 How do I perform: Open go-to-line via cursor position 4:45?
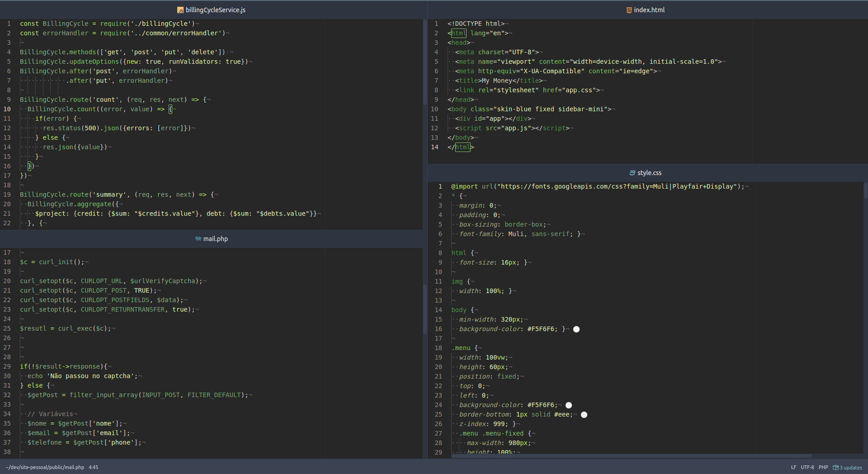click(x=93, y=467)
